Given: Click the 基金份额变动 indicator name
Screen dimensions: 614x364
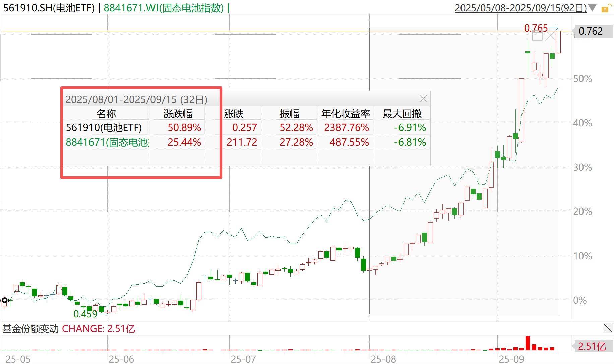Looking at the screenshot, I should coord(30,329).
